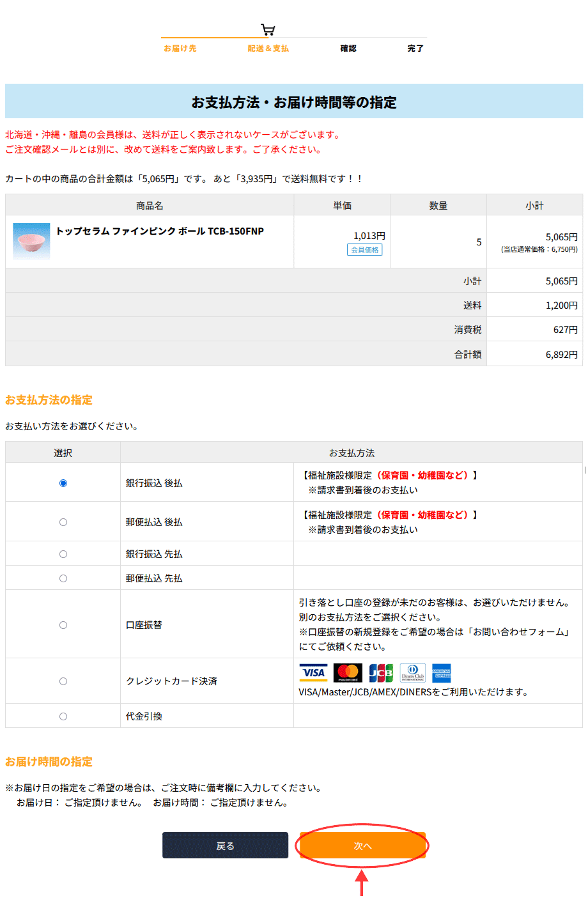Select the 銀行振込 後払 payment option

[x=63, y=484]
